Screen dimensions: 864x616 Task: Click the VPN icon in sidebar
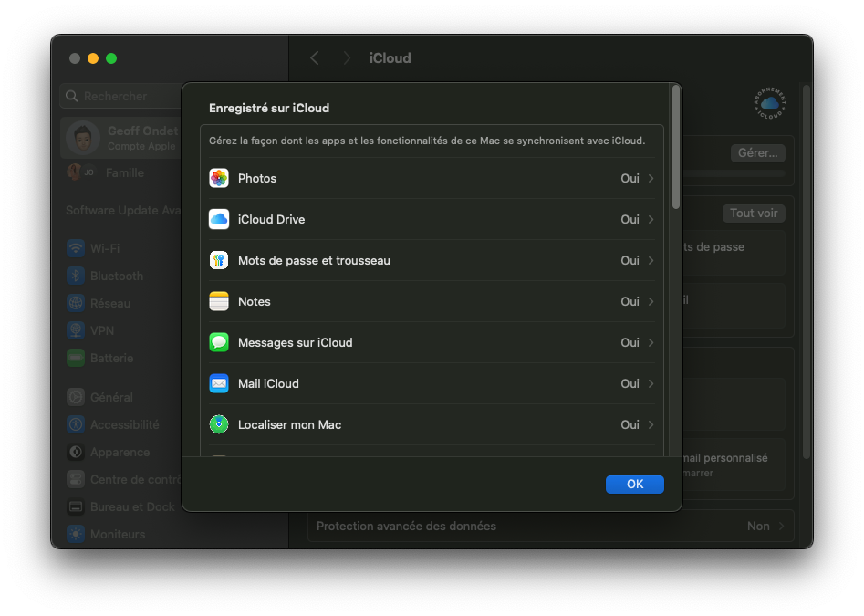tap(76, 330)
